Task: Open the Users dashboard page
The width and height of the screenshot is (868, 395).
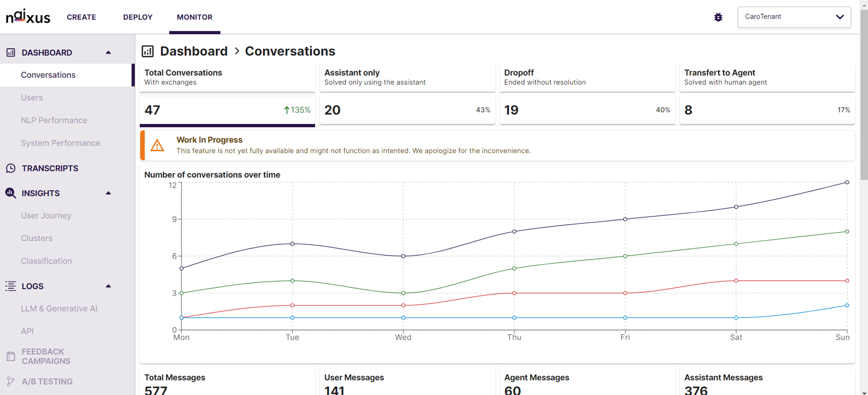Action: click(x=32, y=98)
